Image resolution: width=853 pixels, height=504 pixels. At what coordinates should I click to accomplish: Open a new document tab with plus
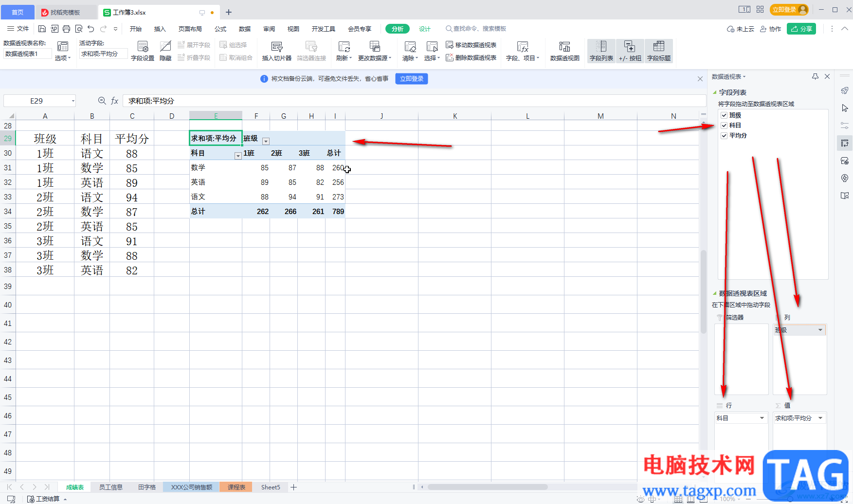tap(229, 12)
